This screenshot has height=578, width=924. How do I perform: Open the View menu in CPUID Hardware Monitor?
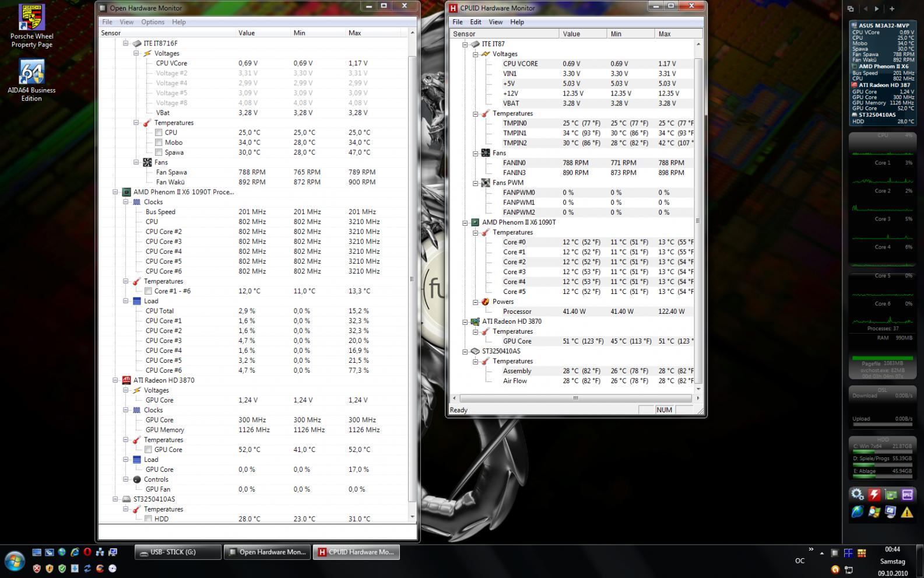pyautogui.click(x=496, y=22)
